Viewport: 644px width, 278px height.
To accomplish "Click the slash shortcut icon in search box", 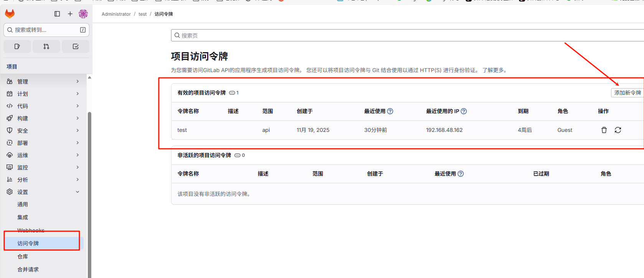I will tap(83, 30).
